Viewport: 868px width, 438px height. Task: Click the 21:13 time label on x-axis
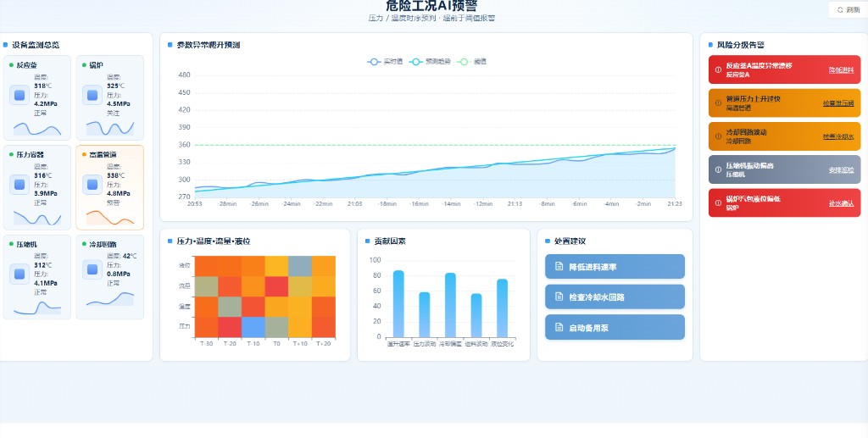click(x=515, y=203)
